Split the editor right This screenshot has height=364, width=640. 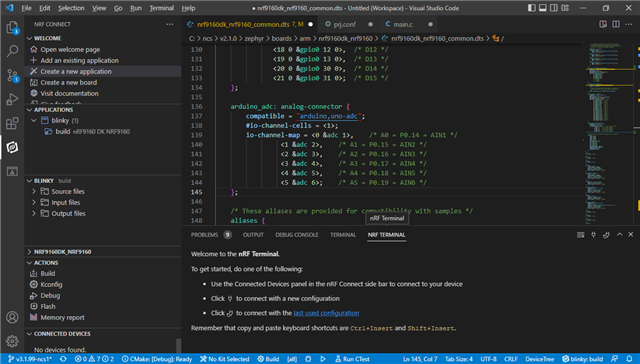pos(616,24)
